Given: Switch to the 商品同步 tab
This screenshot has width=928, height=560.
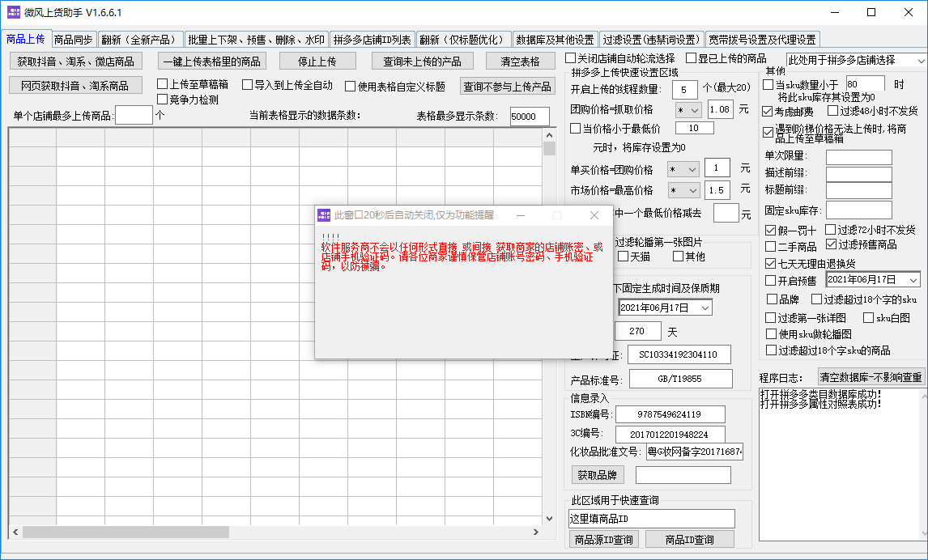Looking at the screenshot, I should tap(74, 40).
